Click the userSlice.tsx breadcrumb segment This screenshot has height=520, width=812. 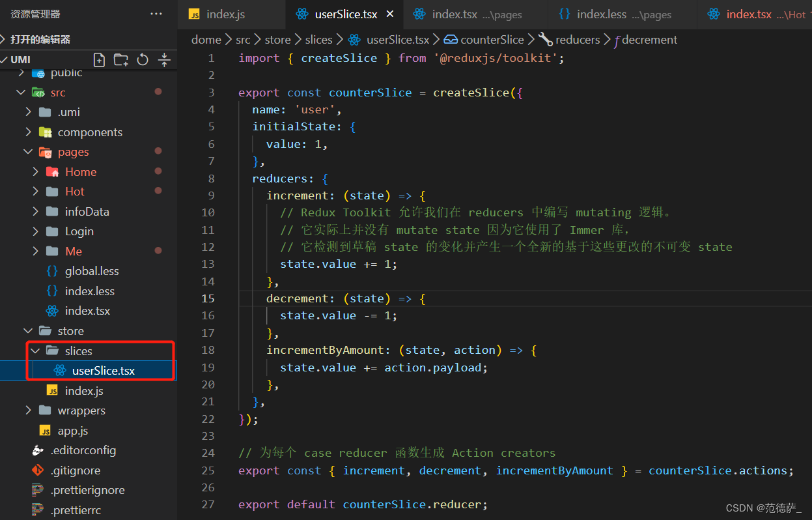point(389,40)
